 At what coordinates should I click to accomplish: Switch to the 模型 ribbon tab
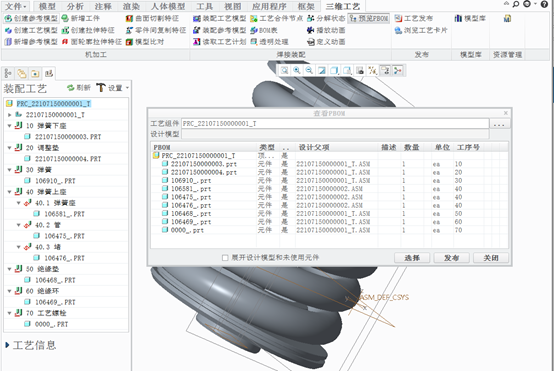coord(47,6)
